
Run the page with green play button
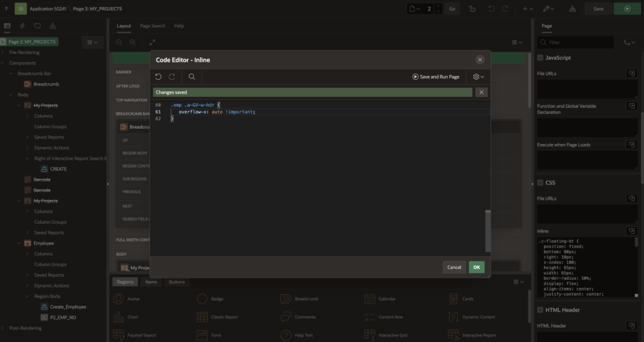coord(626,9)
